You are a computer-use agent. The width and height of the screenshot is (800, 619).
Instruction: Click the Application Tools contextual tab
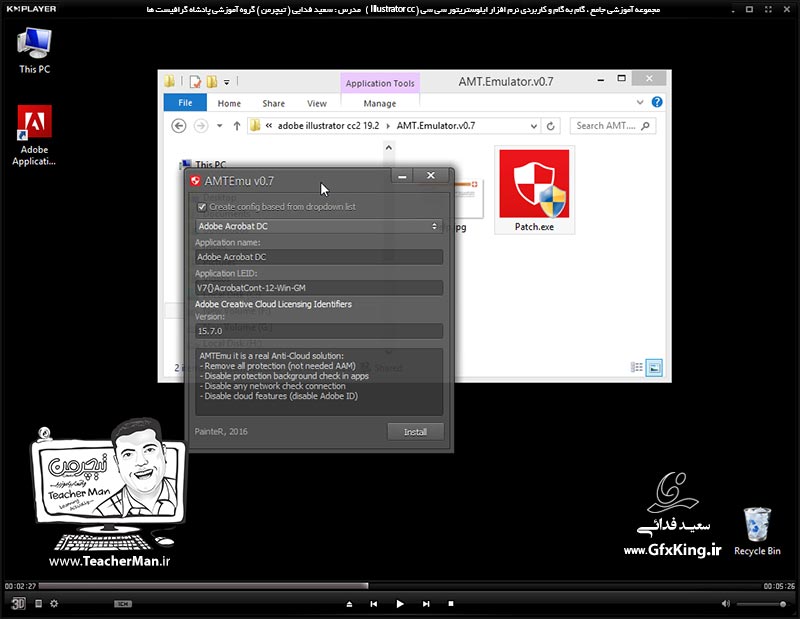[380, 83]
